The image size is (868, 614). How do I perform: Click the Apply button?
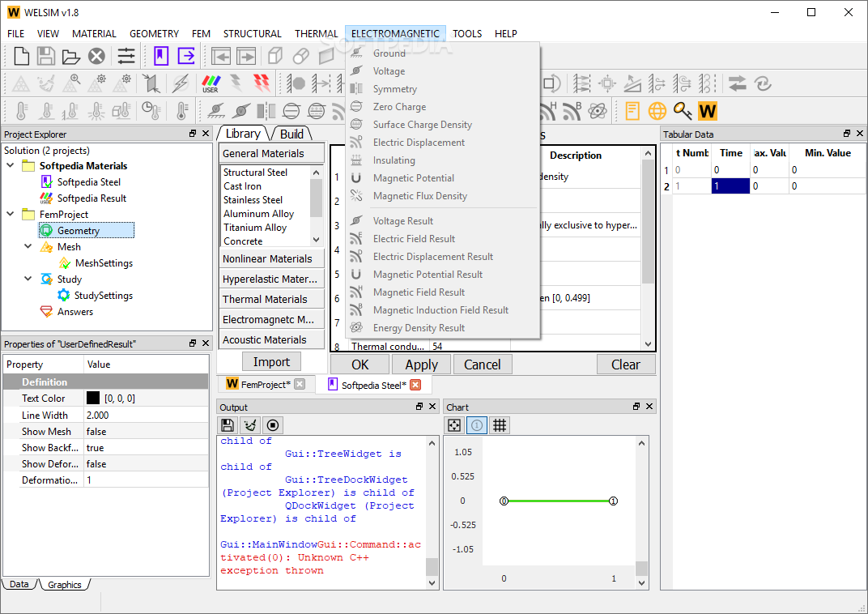coord(421,365)
